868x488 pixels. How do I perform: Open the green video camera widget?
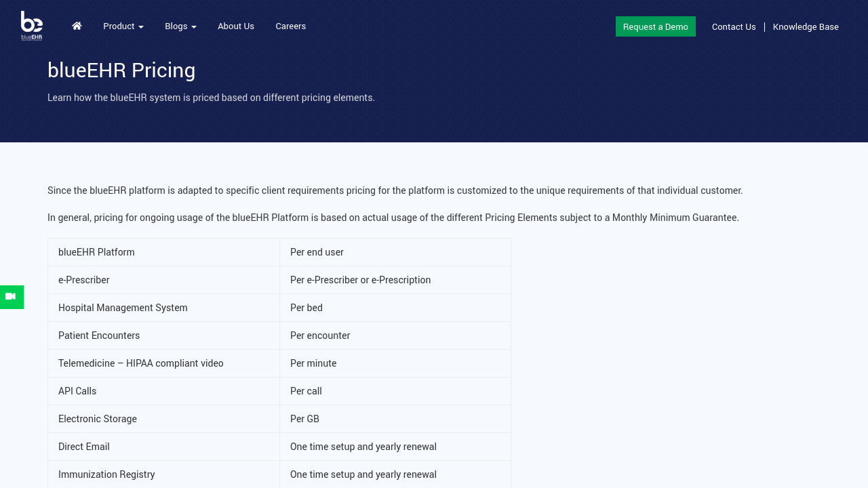[x=11, y=297]
